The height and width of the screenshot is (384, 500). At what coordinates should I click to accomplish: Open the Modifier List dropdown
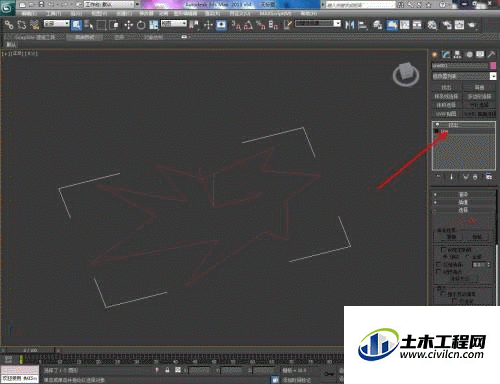(x=464, y=76)
